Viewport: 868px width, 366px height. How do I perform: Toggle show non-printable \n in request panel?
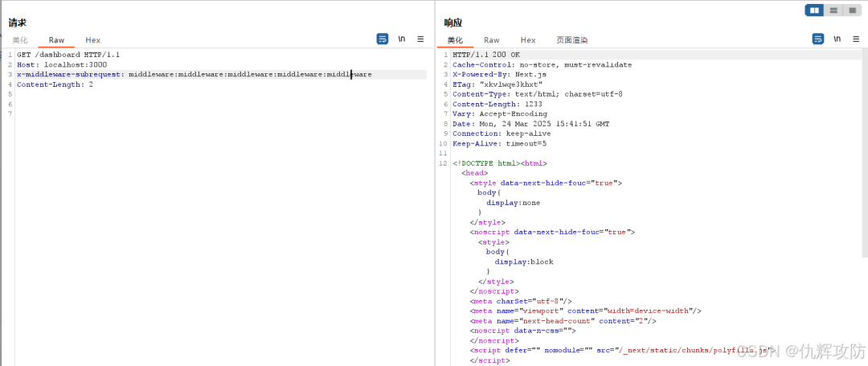pos(401,39)
